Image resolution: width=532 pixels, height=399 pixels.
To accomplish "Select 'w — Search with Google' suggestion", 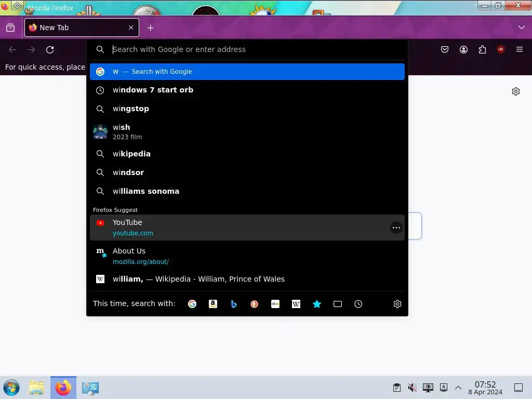I will (x=247, y=72).
